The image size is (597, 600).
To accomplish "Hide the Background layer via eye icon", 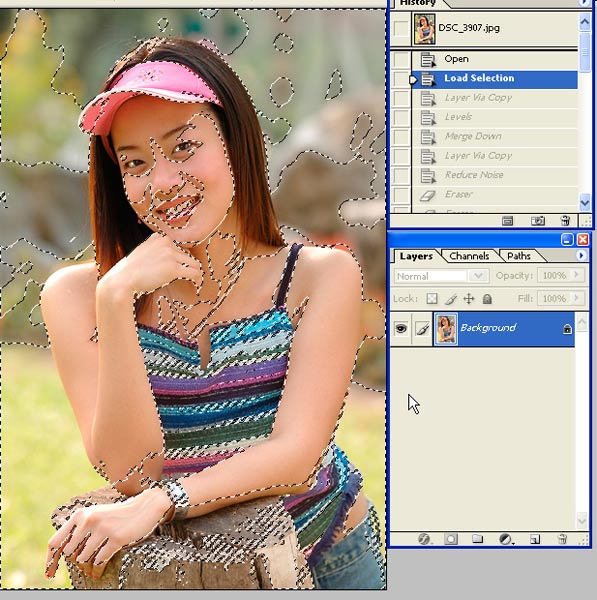I will [x=401, y=328].
